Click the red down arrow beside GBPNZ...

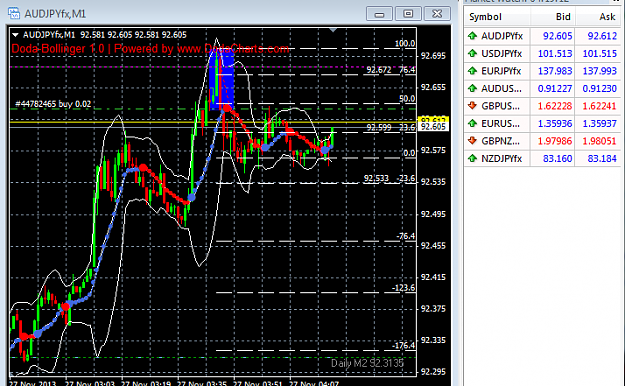click(x=472, y=141)
